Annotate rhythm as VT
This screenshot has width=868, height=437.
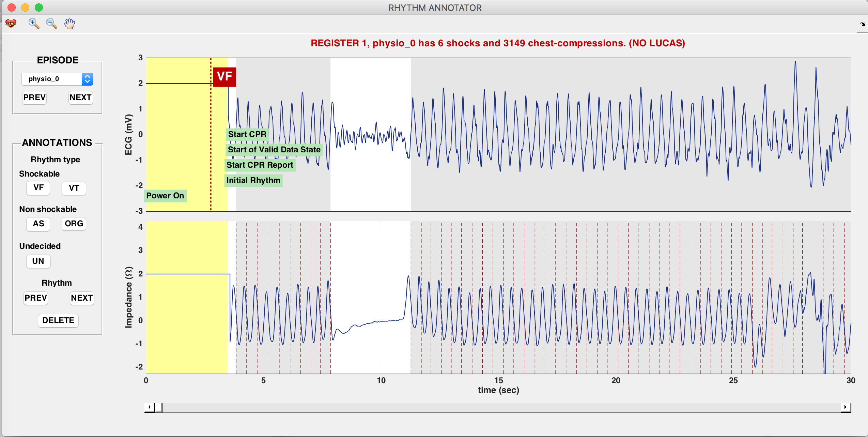tap(74, 188)
